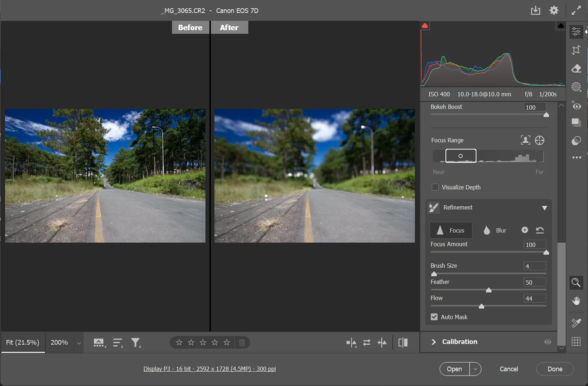Open the Masking tool
Viewport: 588px width, 386px height.
pyautogui.click(x=576, y=87)
